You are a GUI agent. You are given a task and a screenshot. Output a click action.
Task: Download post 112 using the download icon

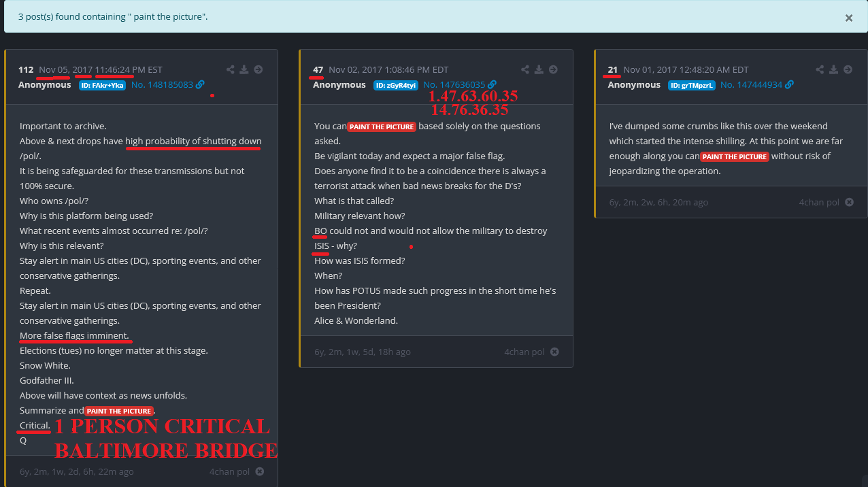[244, 69]
